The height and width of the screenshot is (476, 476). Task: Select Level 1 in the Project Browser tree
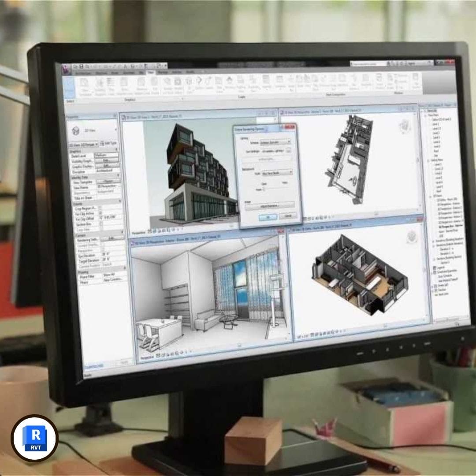pos(436,124)
